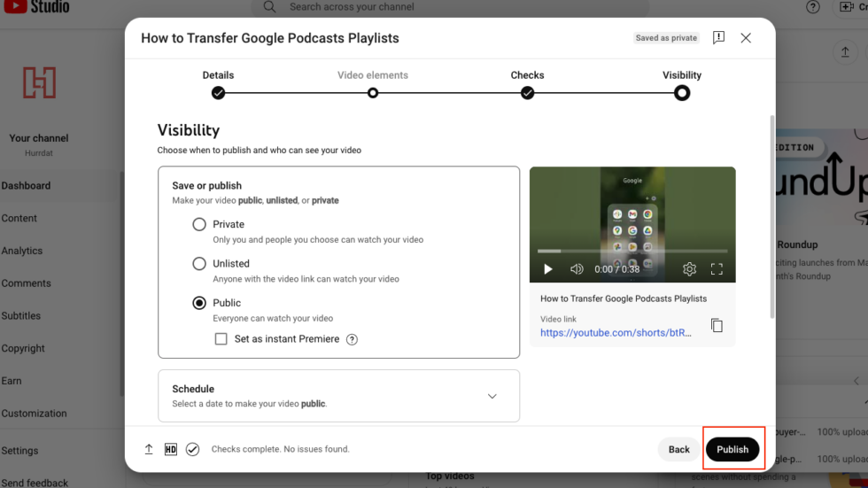This screenshot has height=488, width=868.
Task: Select the Unlisted radio option
Action: (x=199, y=263)
